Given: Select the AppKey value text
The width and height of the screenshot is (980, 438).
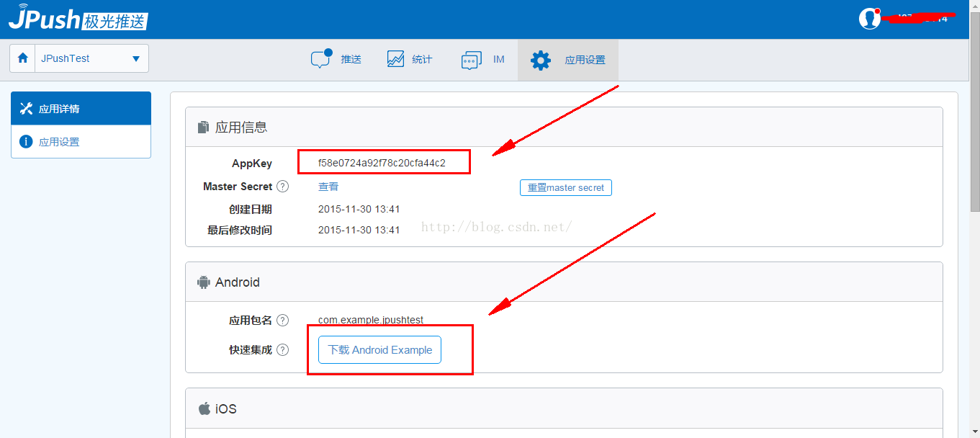Looking at the screenshot, I should click(x=382, y=163).
